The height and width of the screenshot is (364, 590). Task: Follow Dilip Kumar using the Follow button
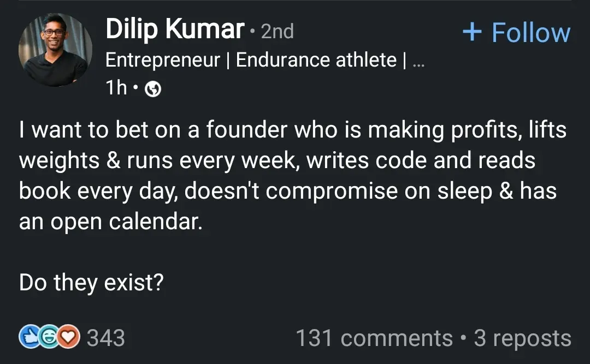coord(516,33)
